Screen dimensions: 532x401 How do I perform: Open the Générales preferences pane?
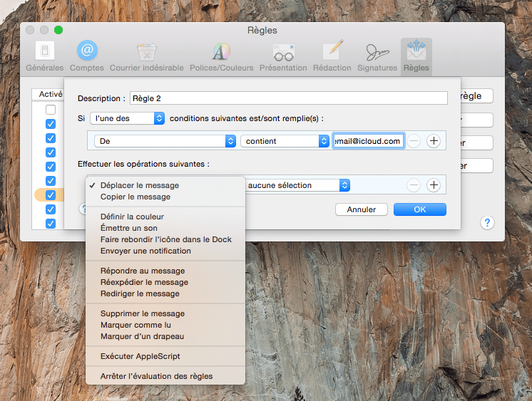click(44, 56)
